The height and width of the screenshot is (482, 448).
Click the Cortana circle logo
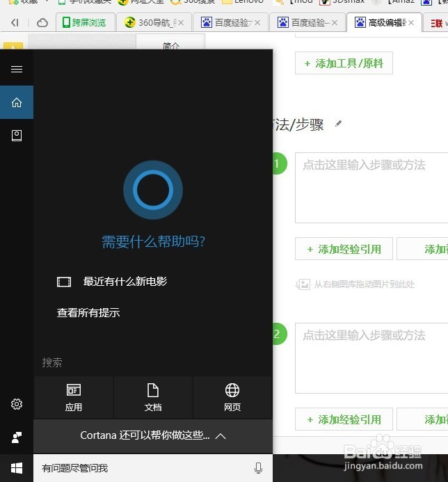click(x=153, y=190)
